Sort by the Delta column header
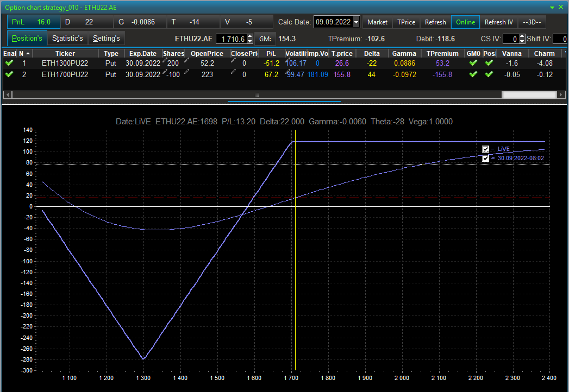The image size is (569, 392). click(372, 54)
